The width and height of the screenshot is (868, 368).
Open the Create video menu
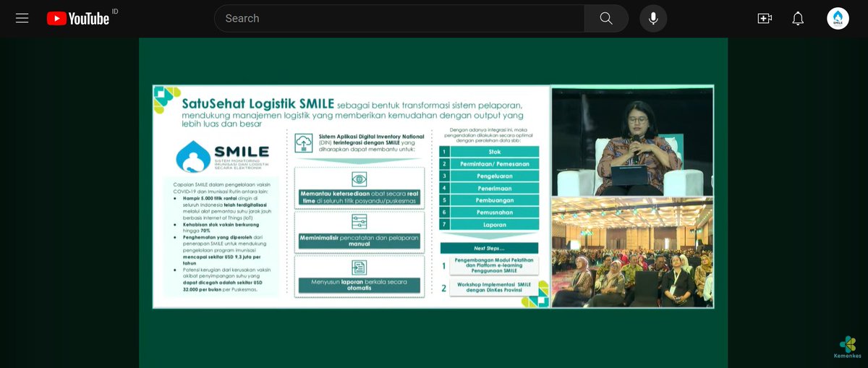coord(765,18)
